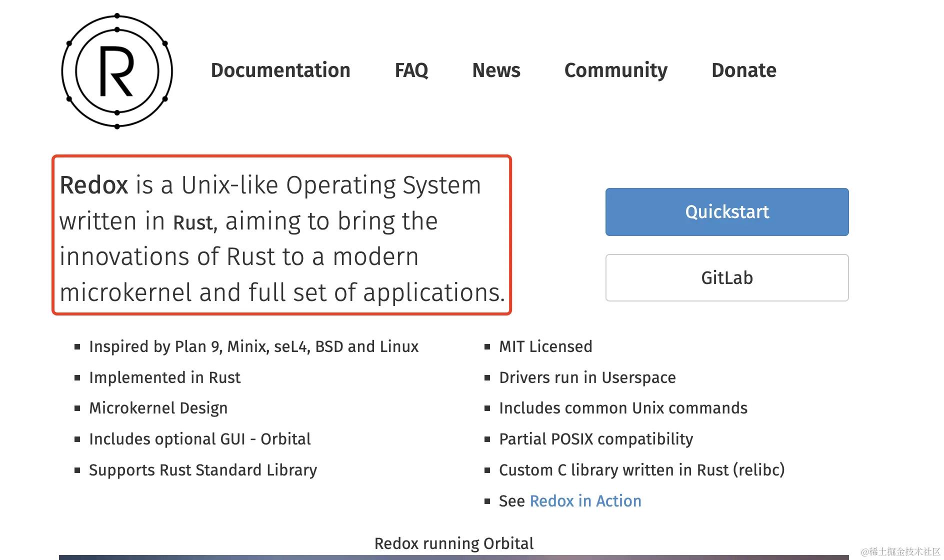This screenshot has width=944, height=560.
Task: Click the blue Quickstart button
Action: pyautogui.click(x=727, y=212)
